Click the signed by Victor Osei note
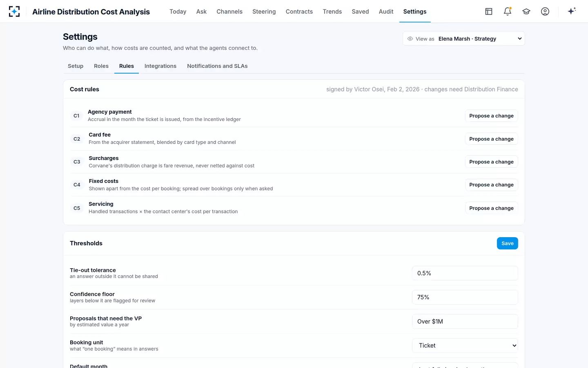 [422, 89]
